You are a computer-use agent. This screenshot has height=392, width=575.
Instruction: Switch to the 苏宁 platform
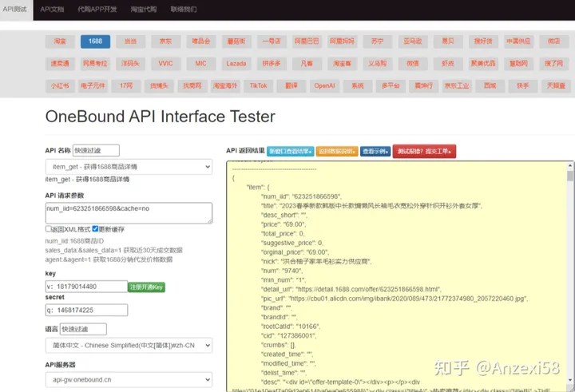[x=377, y=42]
